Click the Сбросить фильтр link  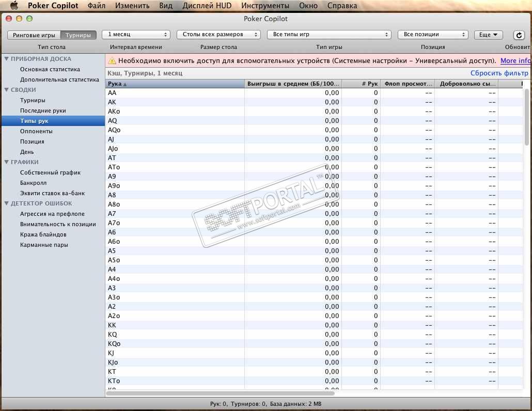tap(499, 73)
